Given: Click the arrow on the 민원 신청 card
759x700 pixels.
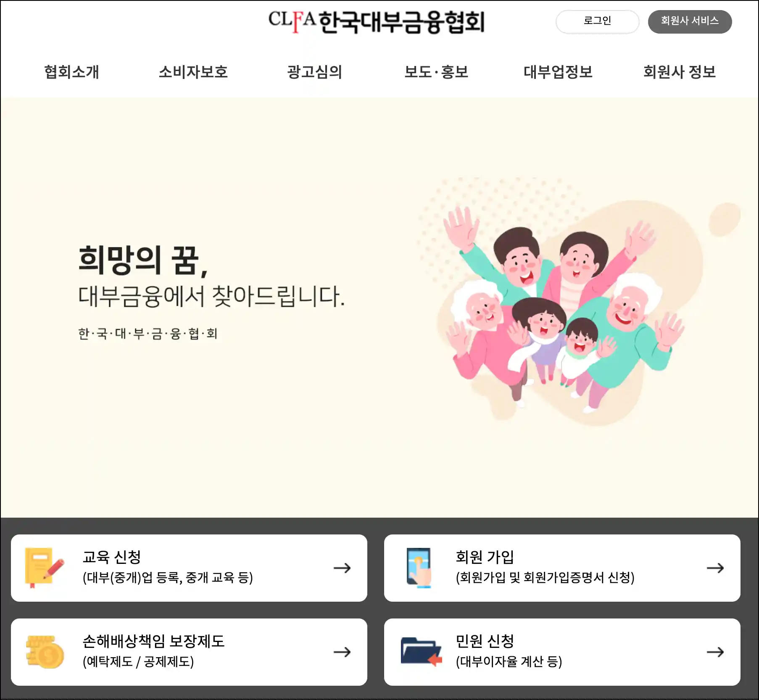Looking at the screenshot, I should [x=715, y=652].
